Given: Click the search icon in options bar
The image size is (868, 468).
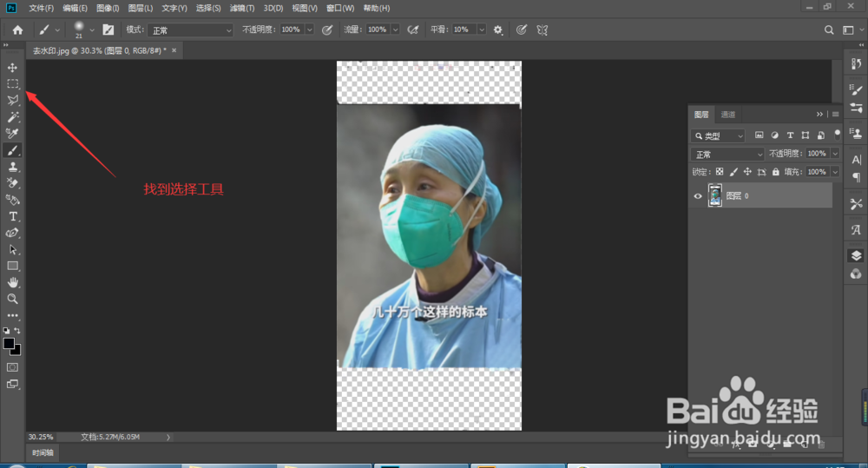Looking at the screenshot, I should 829,30.
